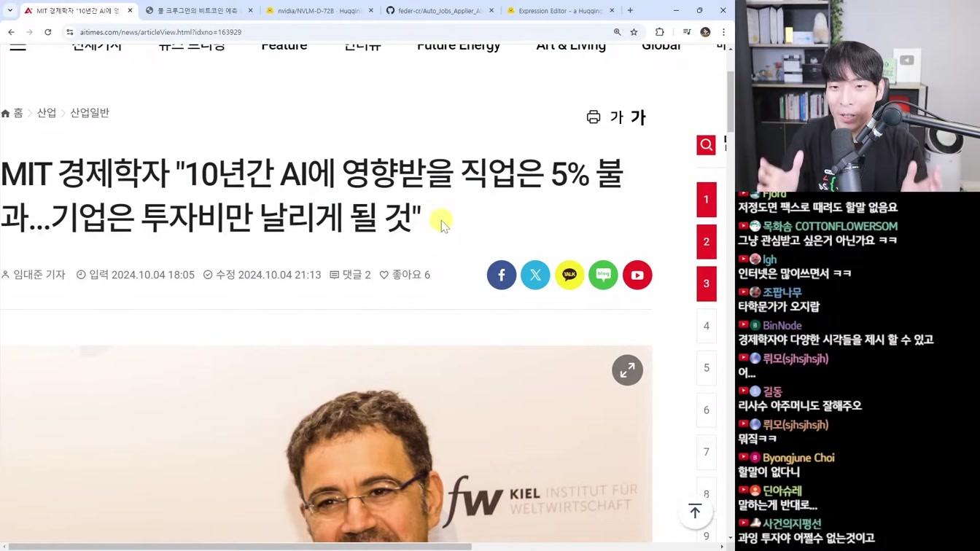Click chat username BinNode
Screen dimensions: 980x551
point(782,326)
